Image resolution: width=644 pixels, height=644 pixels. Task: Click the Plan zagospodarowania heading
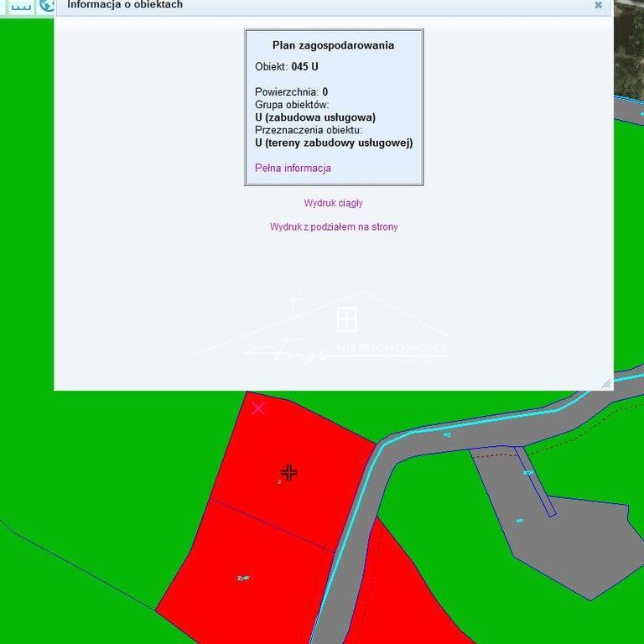[333, 45]
